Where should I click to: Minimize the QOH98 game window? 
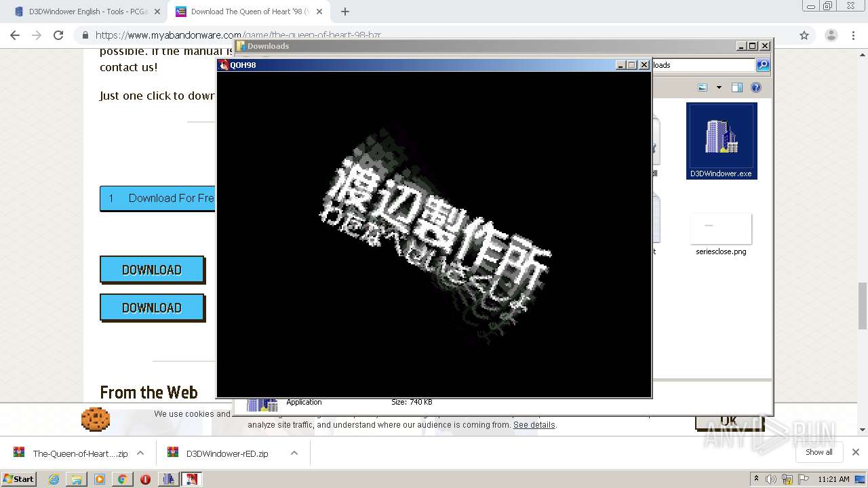coord(620,65)
